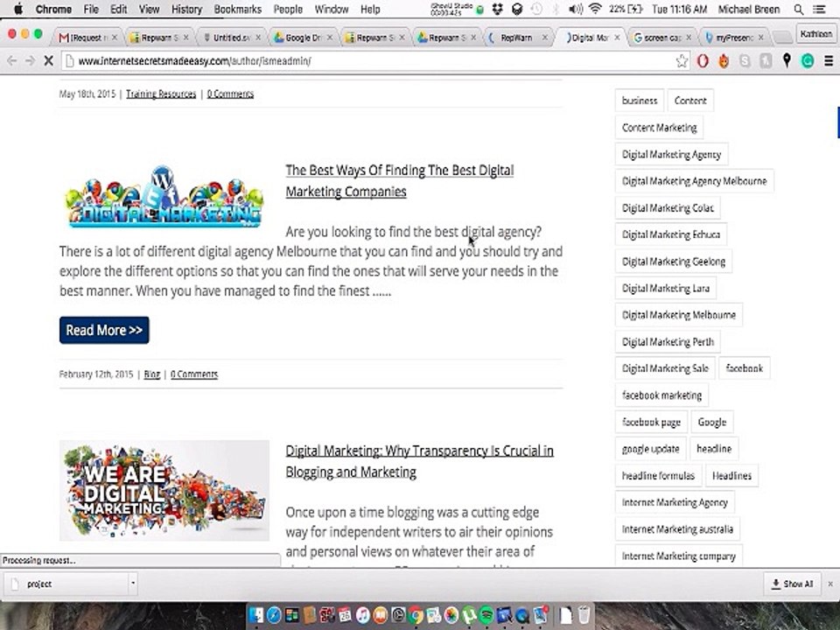Bookmark this page with the star icon
840x630 pixels.
tap(682, 61)
